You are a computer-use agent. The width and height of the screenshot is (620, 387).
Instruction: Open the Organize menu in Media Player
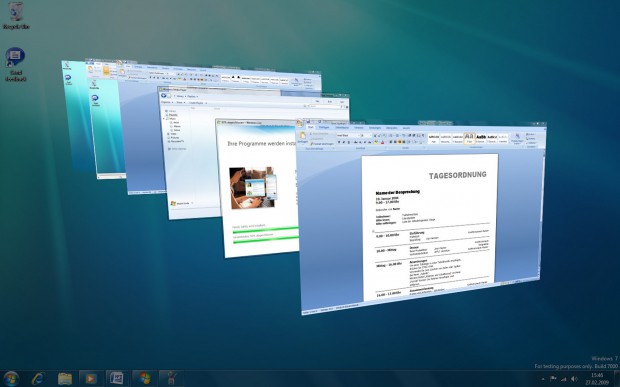click(x=167, y=102)
